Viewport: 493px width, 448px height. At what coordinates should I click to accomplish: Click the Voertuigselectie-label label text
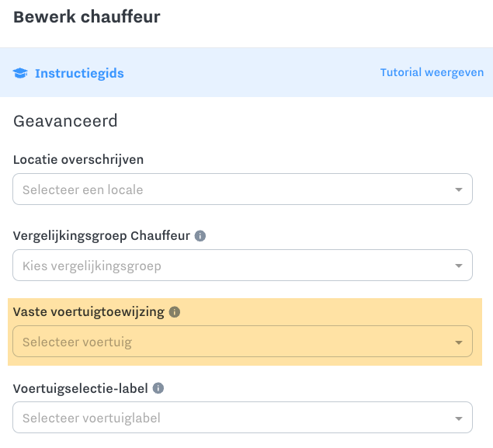[x=81, y=388]
